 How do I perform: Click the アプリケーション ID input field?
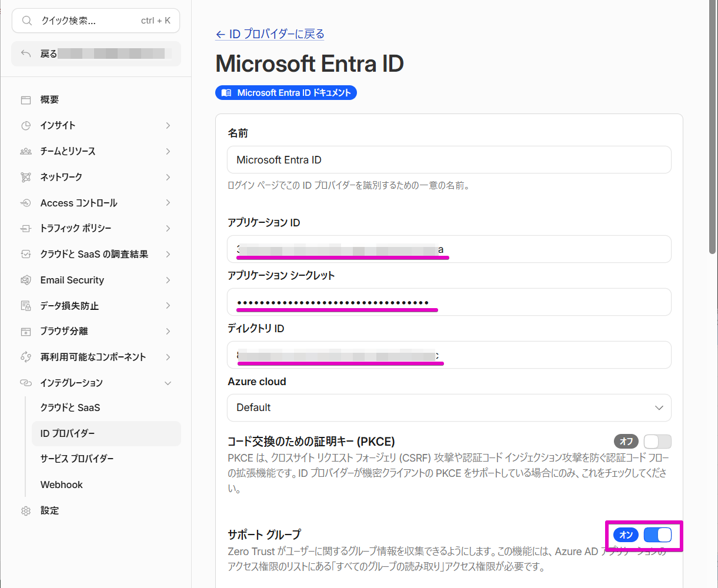[449, 249]
